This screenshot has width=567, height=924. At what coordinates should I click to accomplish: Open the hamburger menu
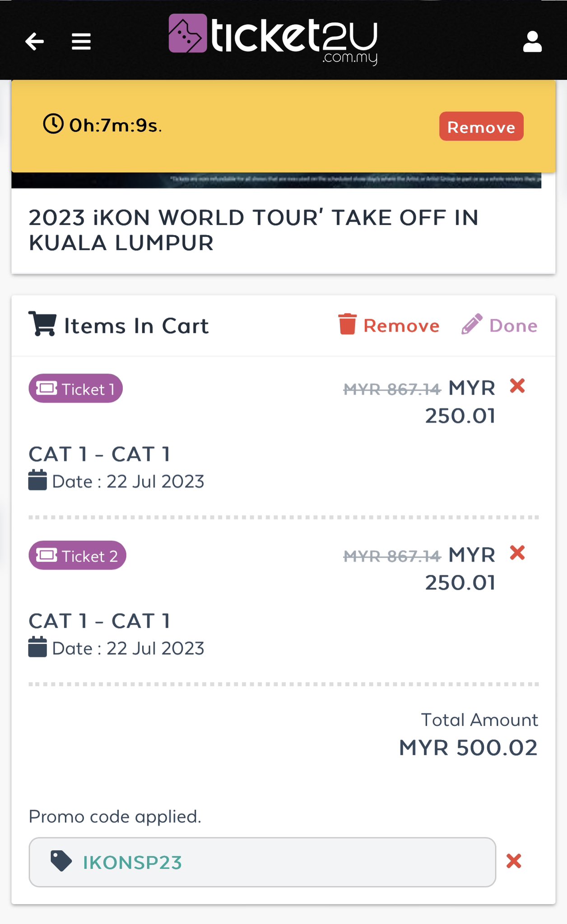coord(81,42)
